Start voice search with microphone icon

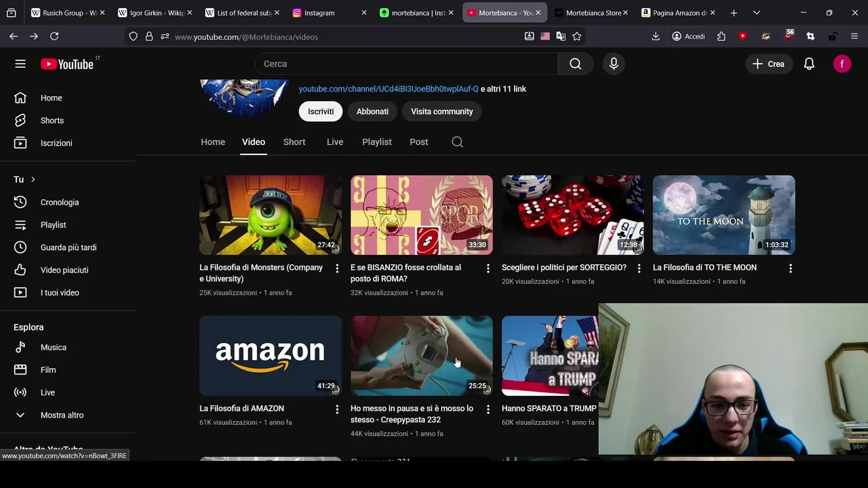614,64
